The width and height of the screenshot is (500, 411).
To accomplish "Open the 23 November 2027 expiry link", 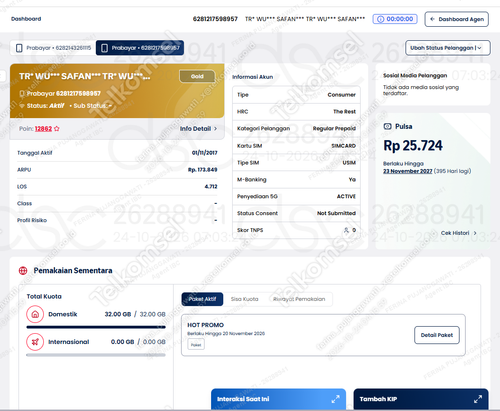I will coord(407,171).
